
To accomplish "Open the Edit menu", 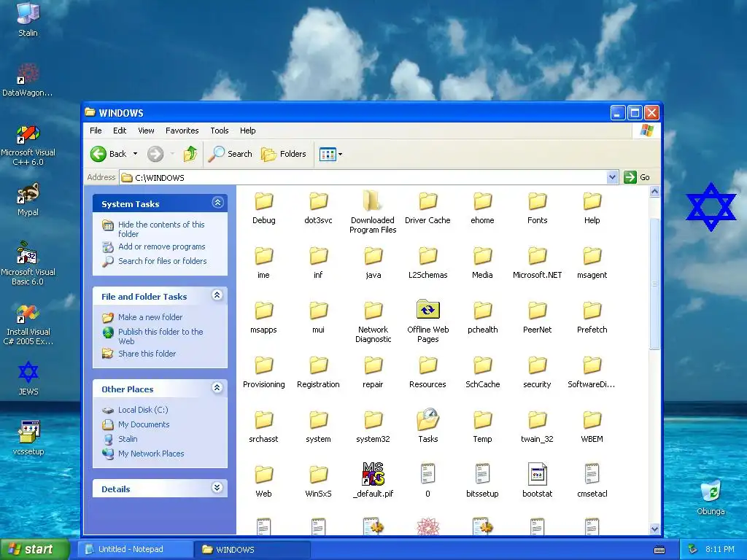I will 120,131.
